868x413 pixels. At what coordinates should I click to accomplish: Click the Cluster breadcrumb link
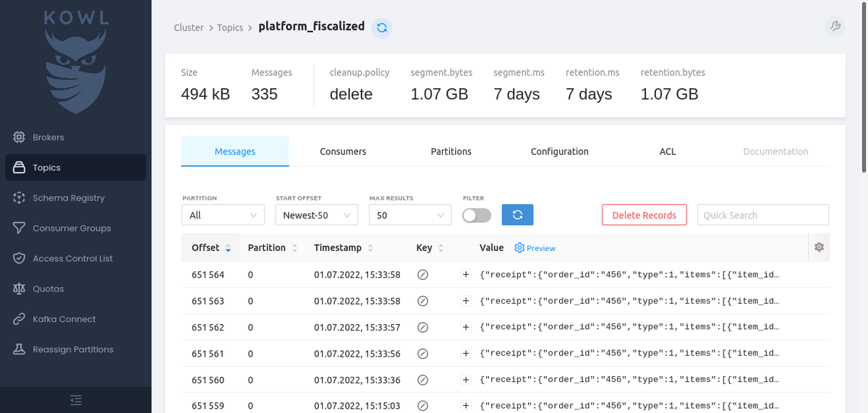[x=189, y=27]
